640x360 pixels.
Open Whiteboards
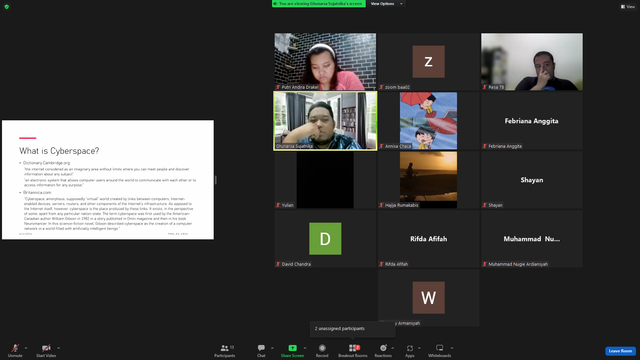(440, 350)
